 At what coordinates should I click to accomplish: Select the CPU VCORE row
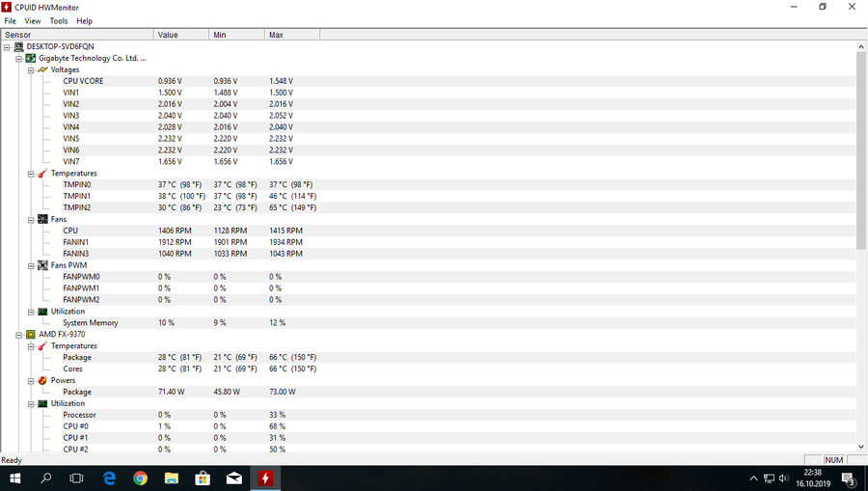428,81
